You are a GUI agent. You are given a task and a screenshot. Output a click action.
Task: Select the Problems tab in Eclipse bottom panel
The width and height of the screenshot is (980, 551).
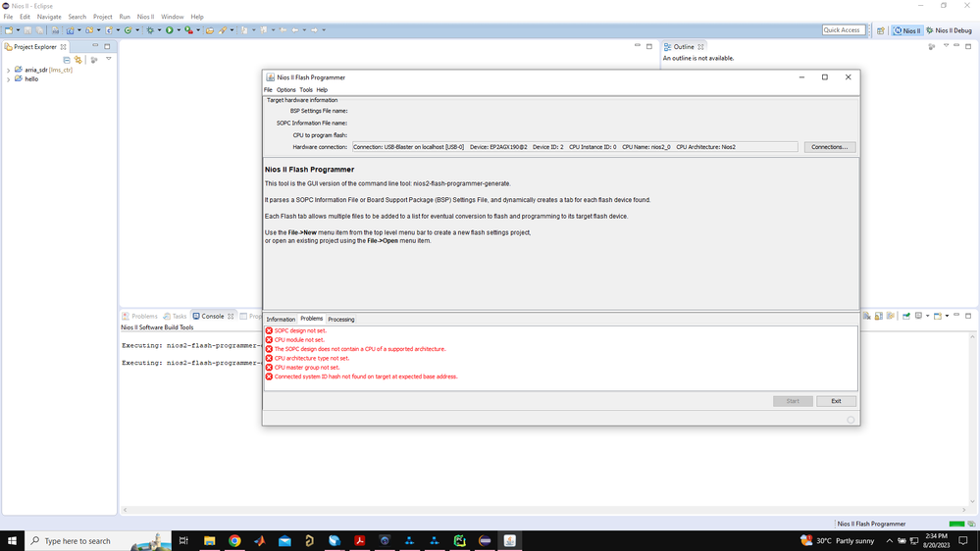pyautogui.click(x=140, y=316)
